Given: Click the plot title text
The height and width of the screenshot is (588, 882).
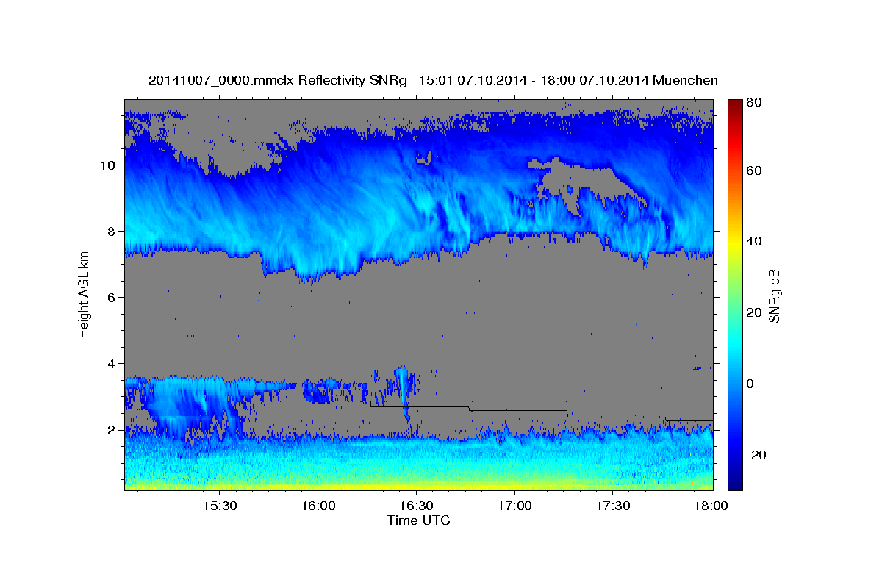Looking at the screenshot, I should (433, 80).
